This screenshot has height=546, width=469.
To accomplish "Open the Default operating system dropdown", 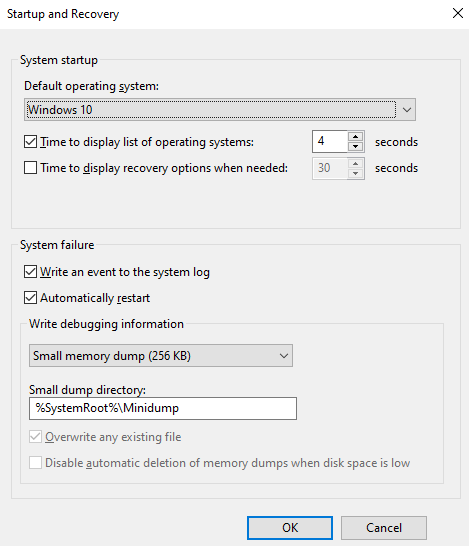I will tap(220, 110).
